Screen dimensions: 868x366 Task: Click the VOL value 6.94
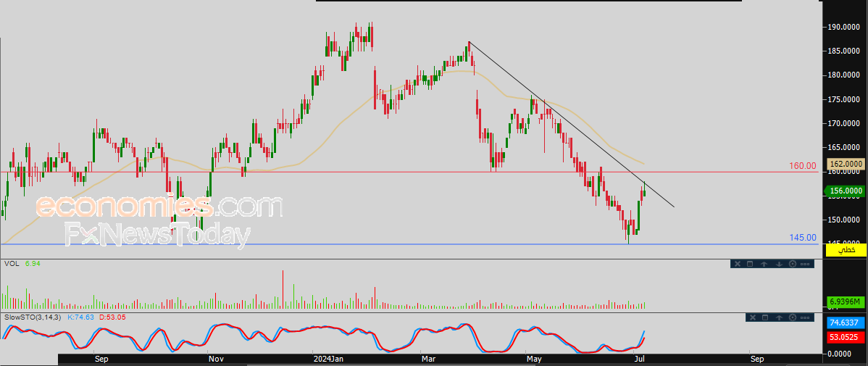pyautogui.click(x=33, y=264)
